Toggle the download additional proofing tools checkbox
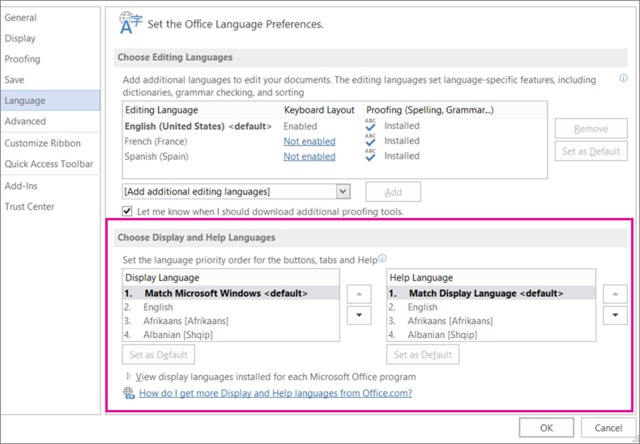The width and height of the screenshot is (640, 444). pyautogui.click(x=127, y=212)
